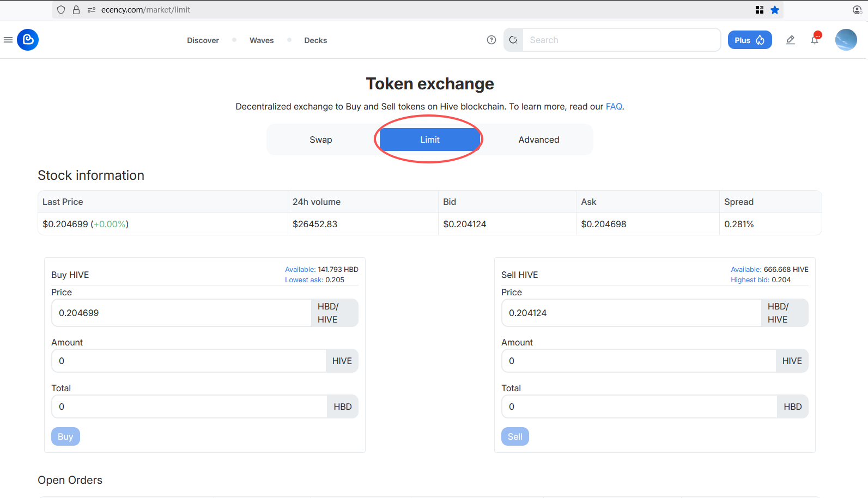Click the Buy button

click(65, 436)
